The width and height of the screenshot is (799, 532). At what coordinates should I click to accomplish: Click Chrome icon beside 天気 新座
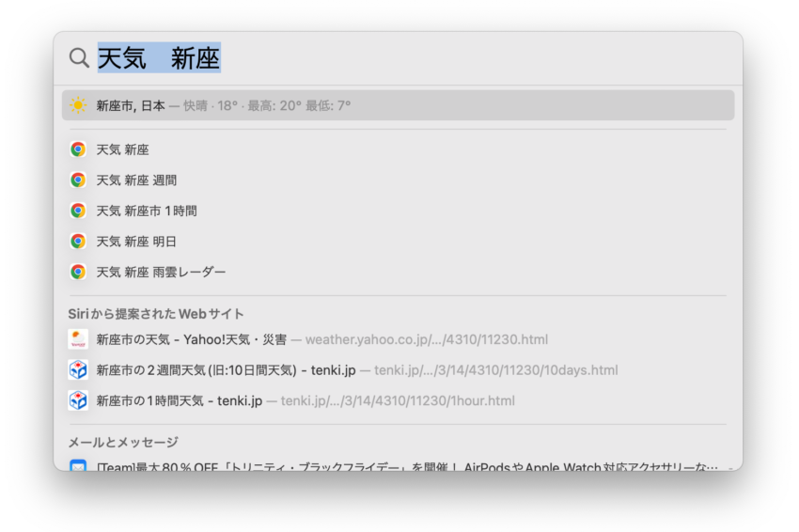(x=78, y=149)
